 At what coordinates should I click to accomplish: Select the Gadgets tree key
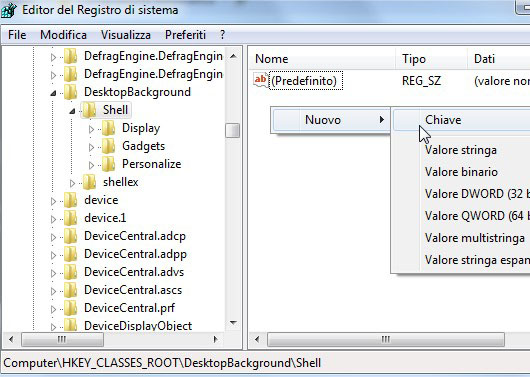143,146
